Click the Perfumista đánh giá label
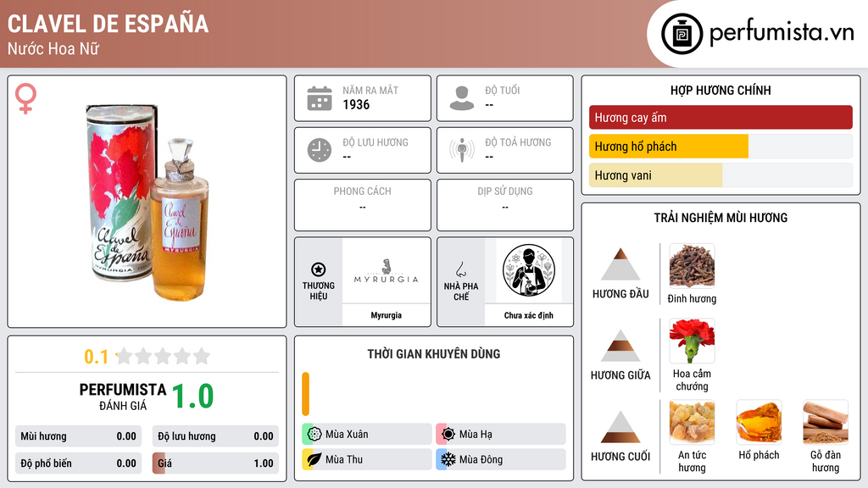 (x=123, y=396)
